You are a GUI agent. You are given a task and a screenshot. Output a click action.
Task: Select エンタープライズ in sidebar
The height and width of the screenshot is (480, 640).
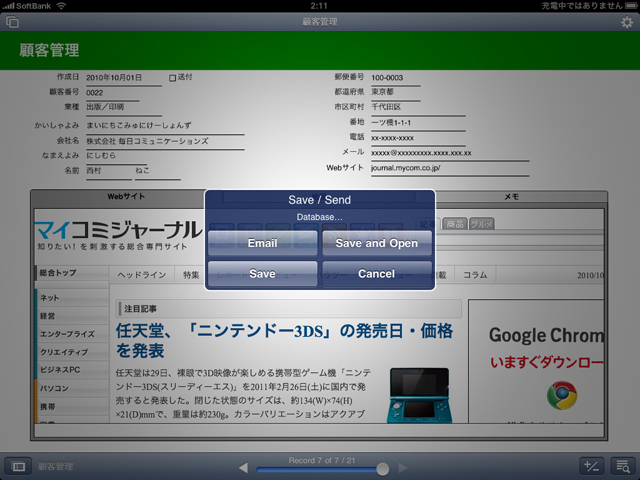72,334
